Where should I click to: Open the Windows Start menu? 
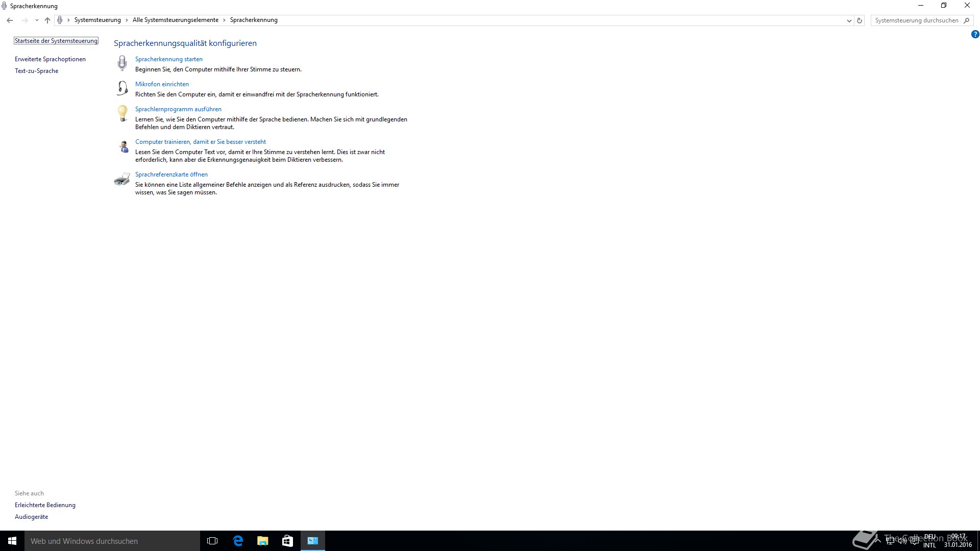pos(12,541)
